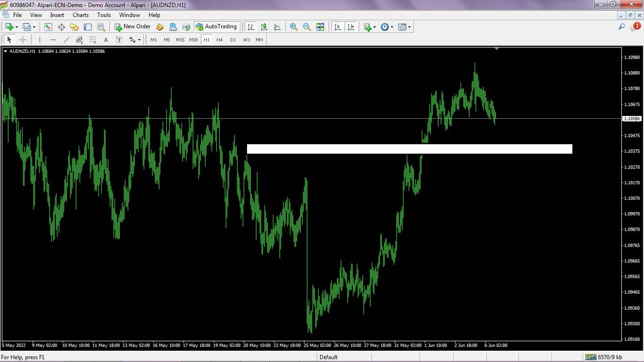Select the Text Label tool

pos(119,40)
